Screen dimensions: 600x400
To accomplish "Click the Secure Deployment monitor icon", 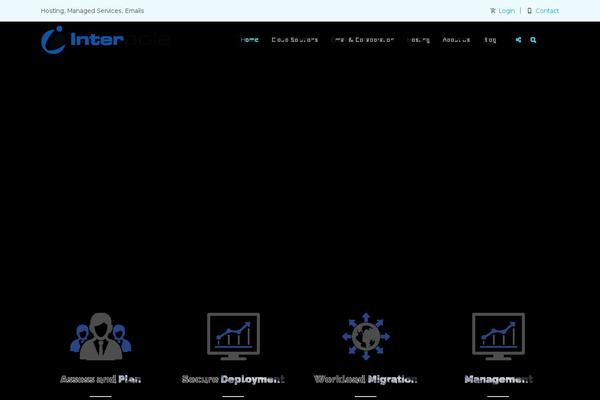I will (x=233, y=336).
